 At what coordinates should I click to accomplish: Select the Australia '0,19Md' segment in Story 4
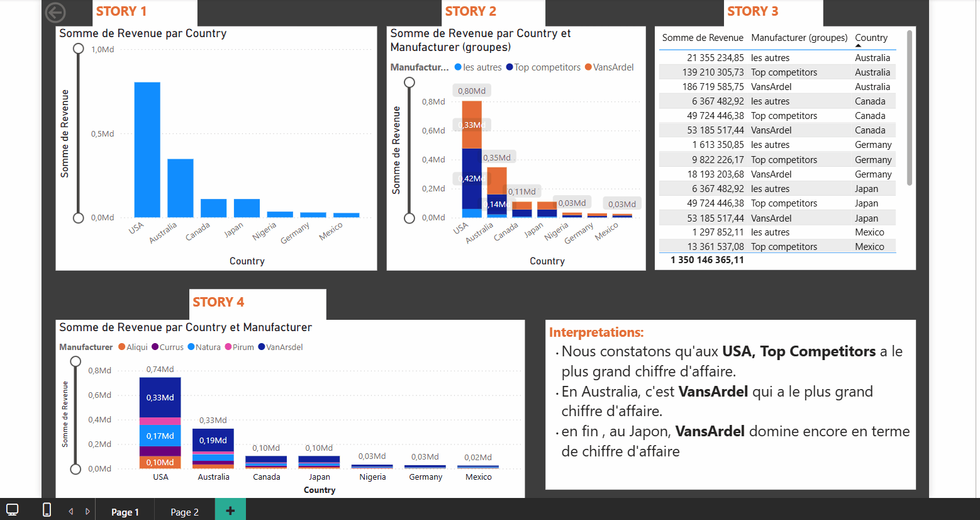(x=213, y=440)
